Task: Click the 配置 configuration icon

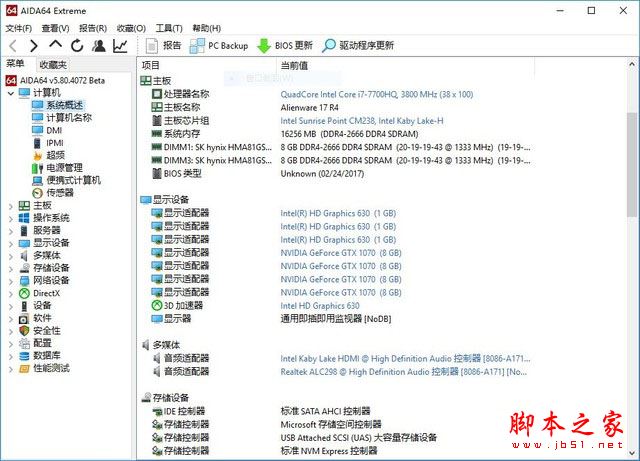Action: coord(24,343)
